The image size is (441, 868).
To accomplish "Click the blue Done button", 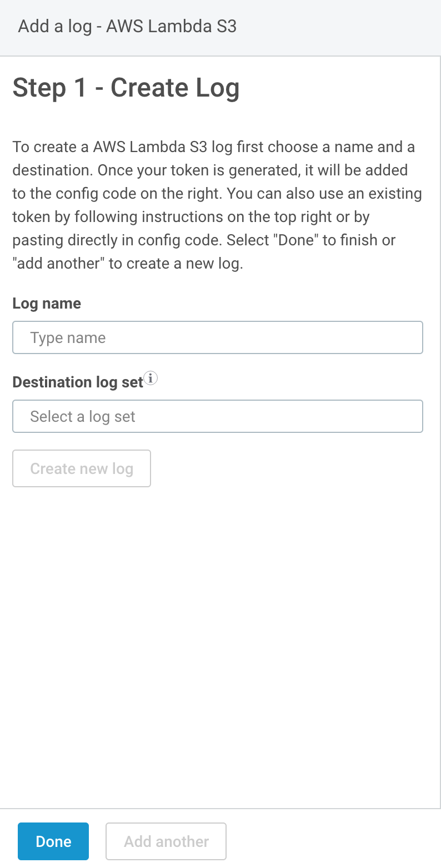I will point(53,841).
